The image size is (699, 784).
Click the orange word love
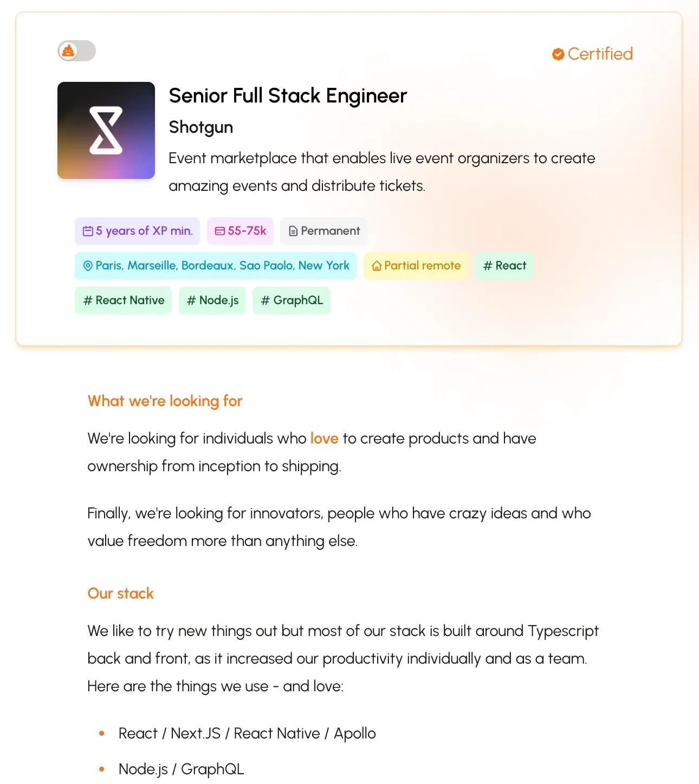coord(325,438)
